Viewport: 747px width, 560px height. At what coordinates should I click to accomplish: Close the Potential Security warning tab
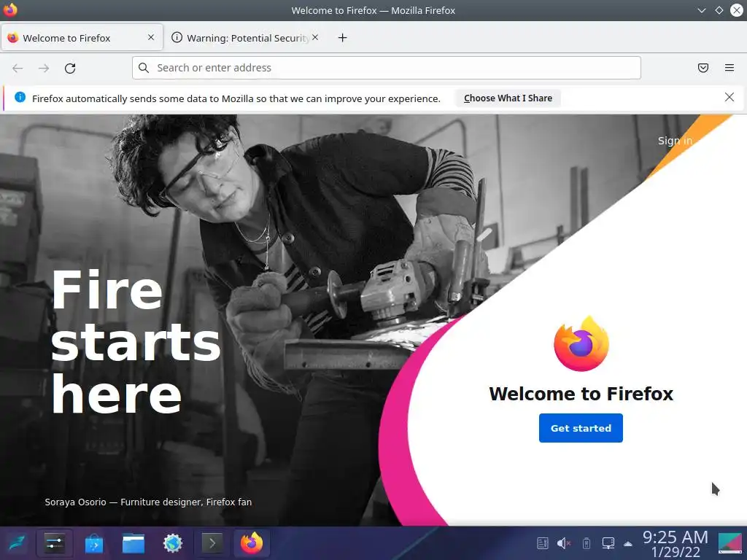point(315,37)
